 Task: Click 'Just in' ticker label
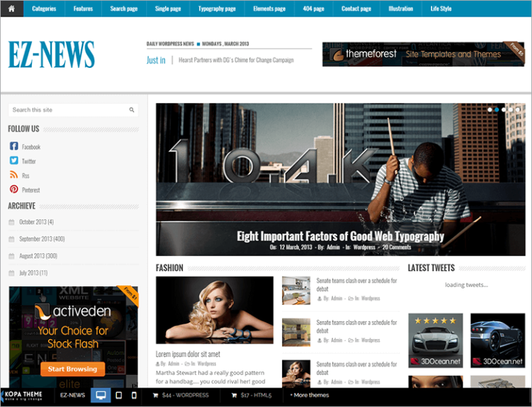click(156, 60)
